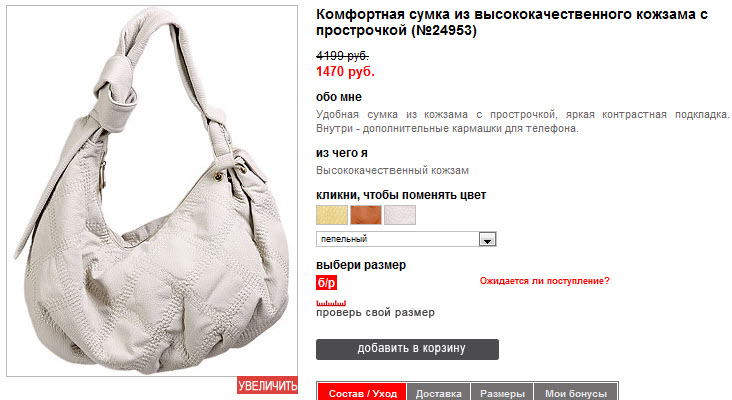Screen dimensions: 732x400
Task: Open the handbag product photo
Action: pyautogui.click(x=152, y=191)
